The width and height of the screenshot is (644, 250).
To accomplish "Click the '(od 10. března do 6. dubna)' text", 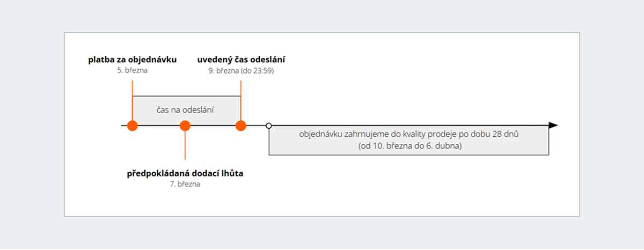I will (x=409, y=145).
